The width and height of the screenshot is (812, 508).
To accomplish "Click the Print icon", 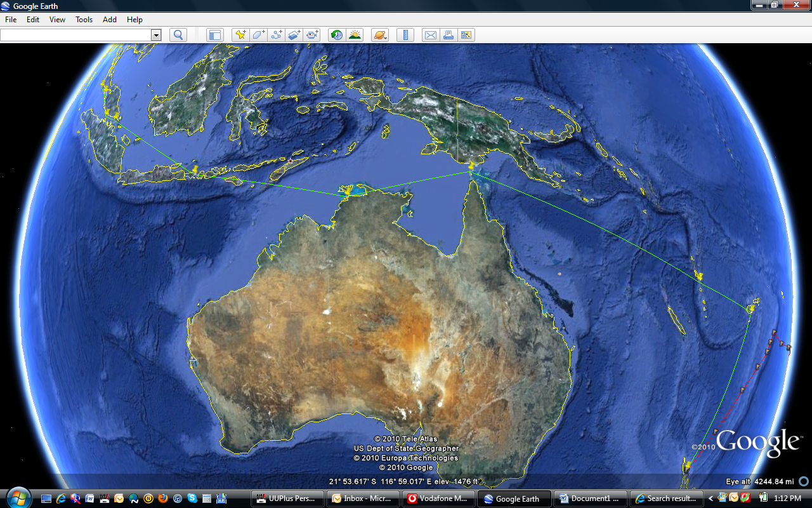I will click(x=449, y=35).
